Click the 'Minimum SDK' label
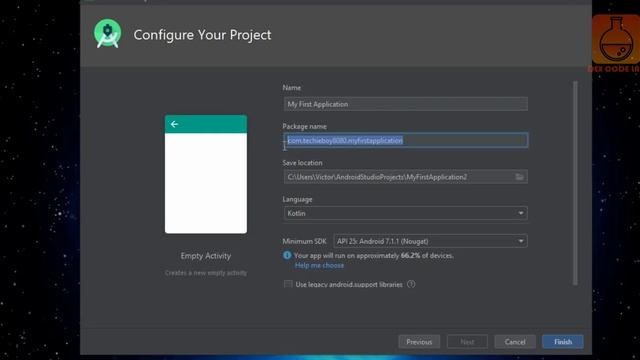 click(x=304, y=241)
